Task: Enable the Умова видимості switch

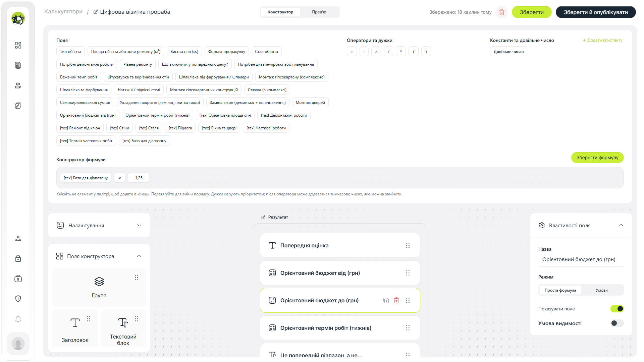Action: [x=617, y=323]
